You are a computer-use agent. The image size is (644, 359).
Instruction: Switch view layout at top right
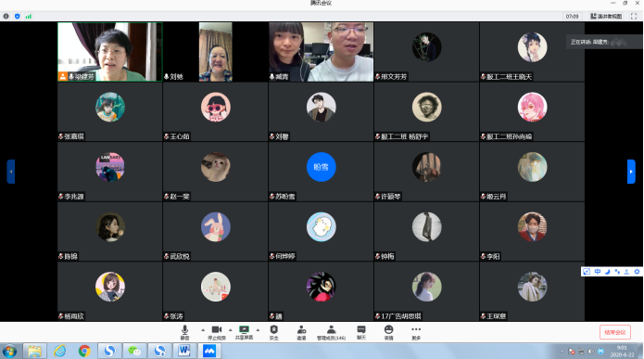point(606,16)
